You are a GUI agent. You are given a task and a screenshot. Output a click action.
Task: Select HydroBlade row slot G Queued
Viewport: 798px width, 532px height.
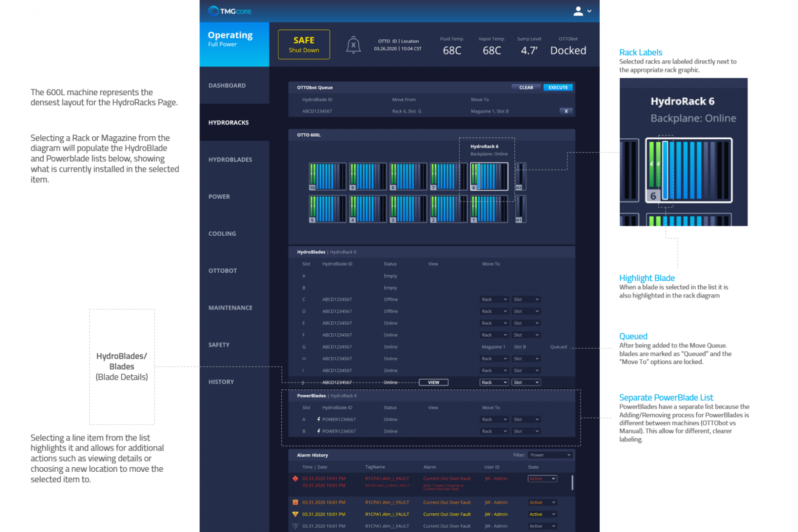click(x=432, y=347)
